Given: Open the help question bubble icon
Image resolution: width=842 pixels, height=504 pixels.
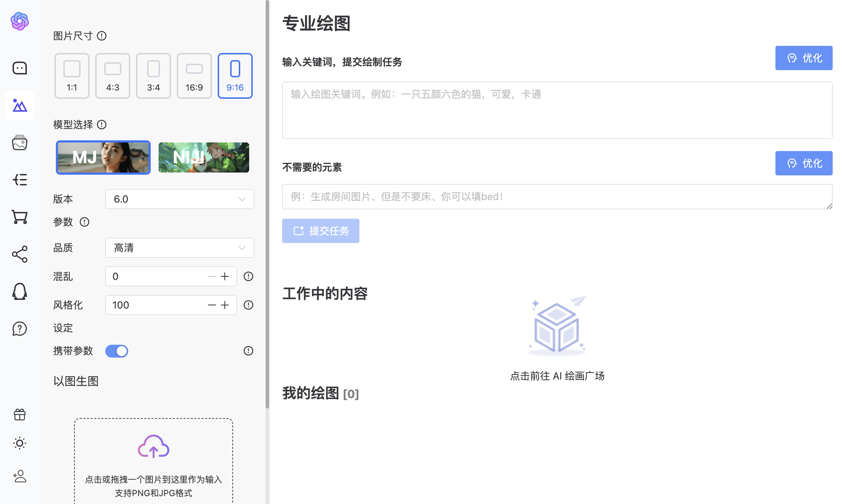Looking at the screenshot, I should tap(20, 329).
